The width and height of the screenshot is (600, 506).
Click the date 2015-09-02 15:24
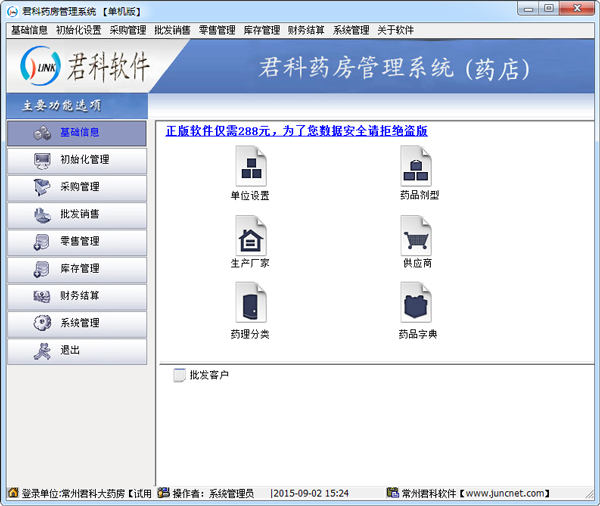click(x=311, y=493)
